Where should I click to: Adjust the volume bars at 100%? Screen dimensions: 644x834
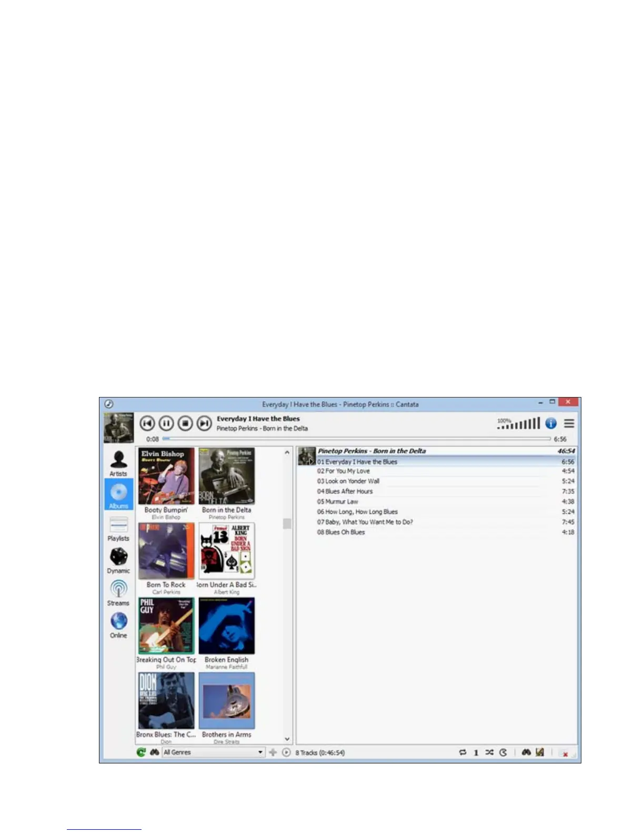pos(519,423)
